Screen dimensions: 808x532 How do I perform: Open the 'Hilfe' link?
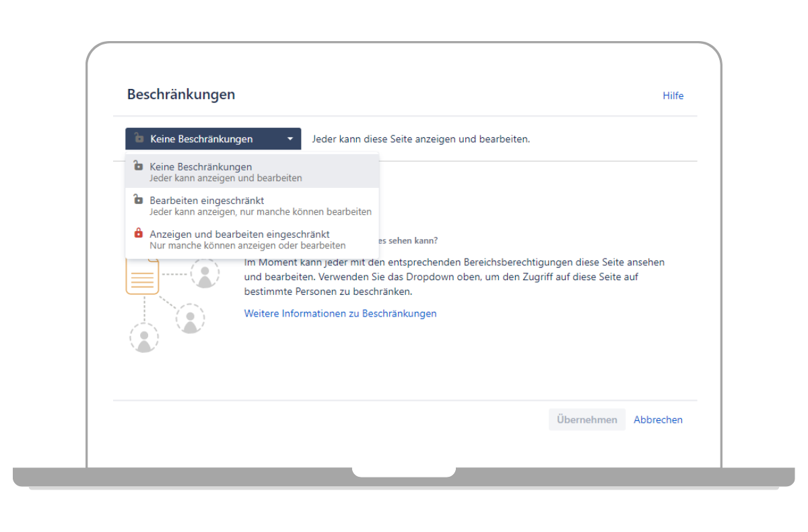coord(673,96)
